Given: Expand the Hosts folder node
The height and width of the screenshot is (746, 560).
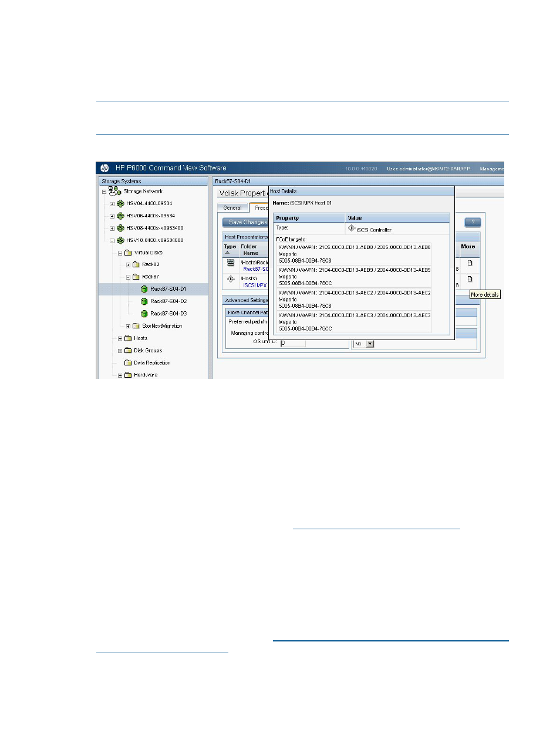Looking at the screenshot, I should point(120,338).
